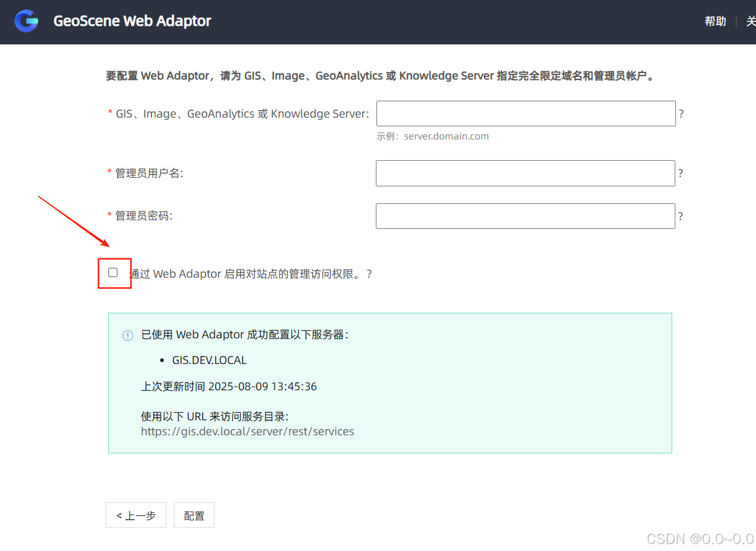Viewport: 756px width, 551px height.
Task: Enable administrative access through Web Adaptor checkbox
Action: (113, 272)
